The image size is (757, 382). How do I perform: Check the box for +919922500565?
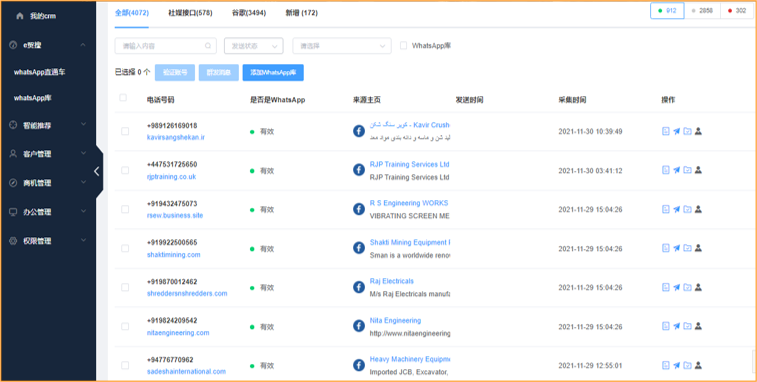(125, 248)
